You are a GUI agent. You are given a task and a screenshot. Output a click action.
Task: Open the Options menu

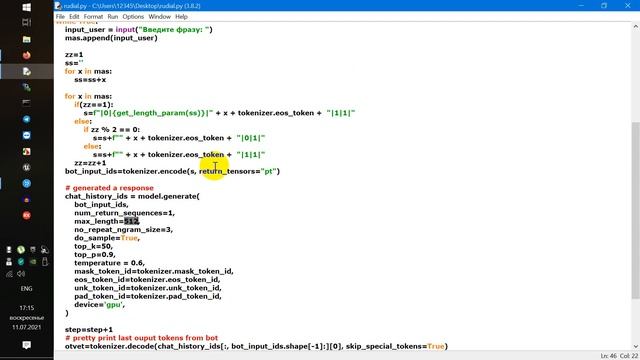[x=133, y=17]
